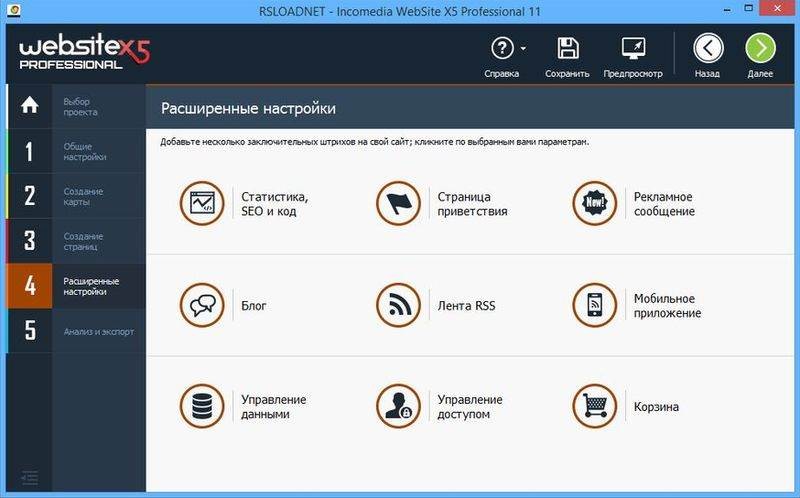Screen dimensions: 800x498
Task: Click the Блог speech bubbles icon
Action: click(x=202, y=305)
